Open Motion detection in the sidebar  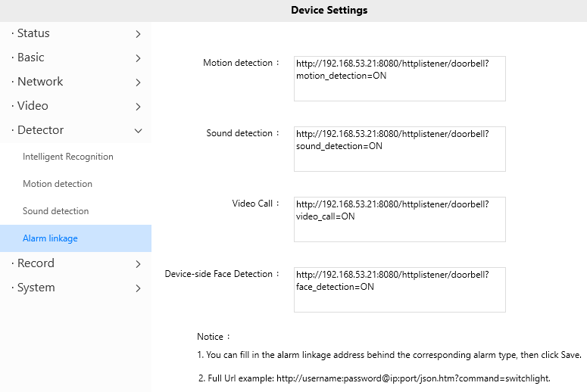58,184
